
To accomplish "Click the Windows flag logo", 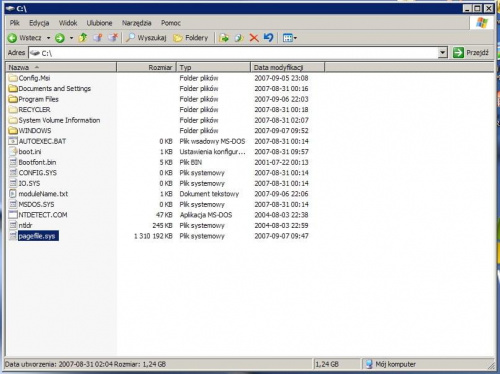I will point(482,23).
